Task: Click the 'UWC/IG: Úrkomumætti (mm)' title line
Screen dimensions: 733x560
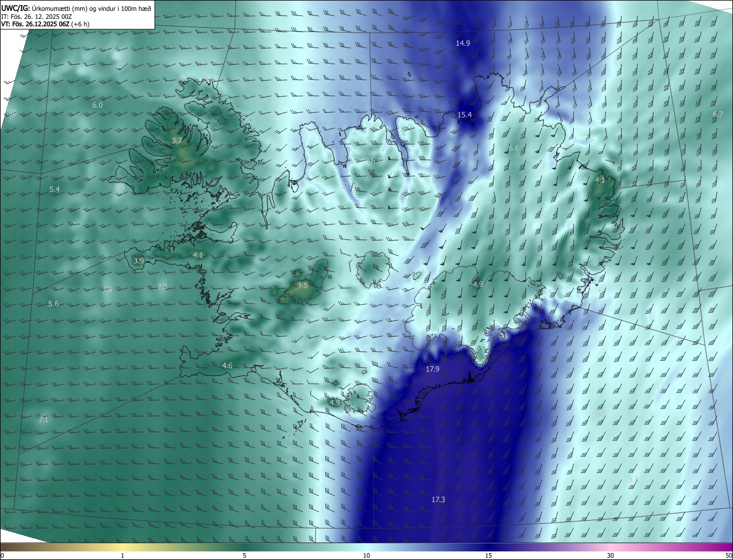Action: coord(76,9)
